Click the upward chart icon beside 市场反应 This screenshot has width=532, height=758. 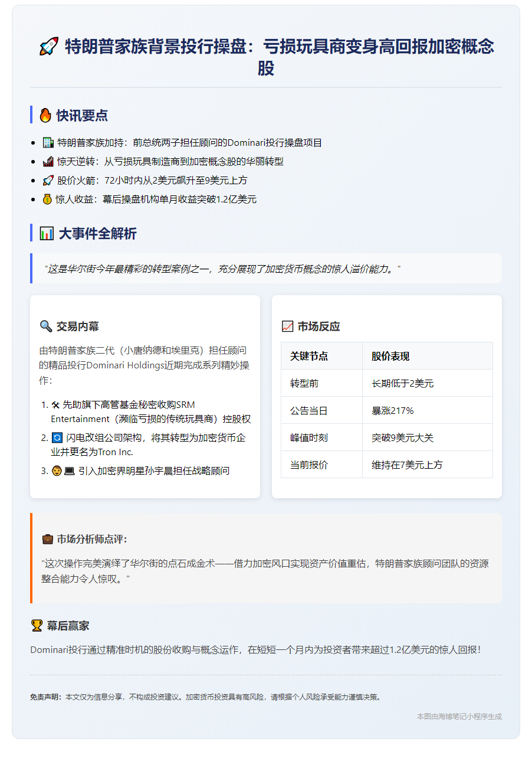[x=287, y=326]
